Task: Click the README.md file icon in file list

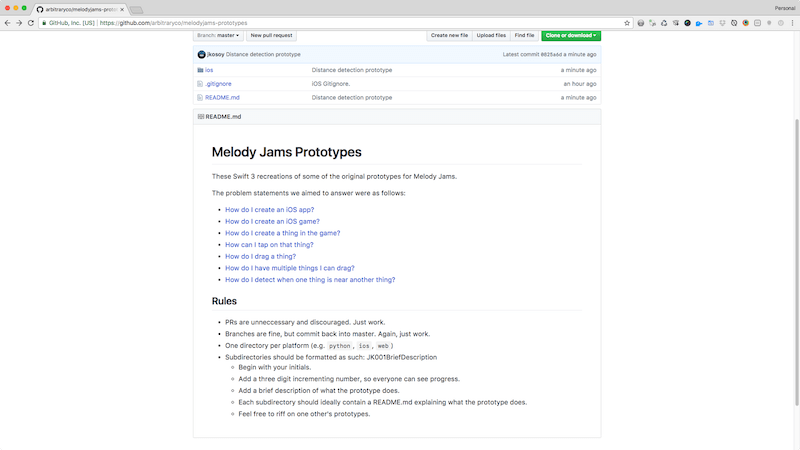Action: [201, 98]
